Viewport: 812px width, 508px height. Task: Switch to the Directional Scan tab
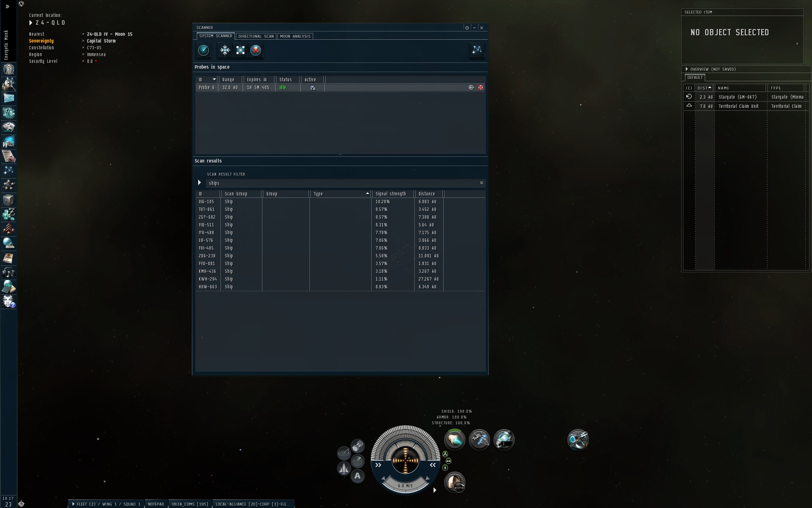pos(256,36)
